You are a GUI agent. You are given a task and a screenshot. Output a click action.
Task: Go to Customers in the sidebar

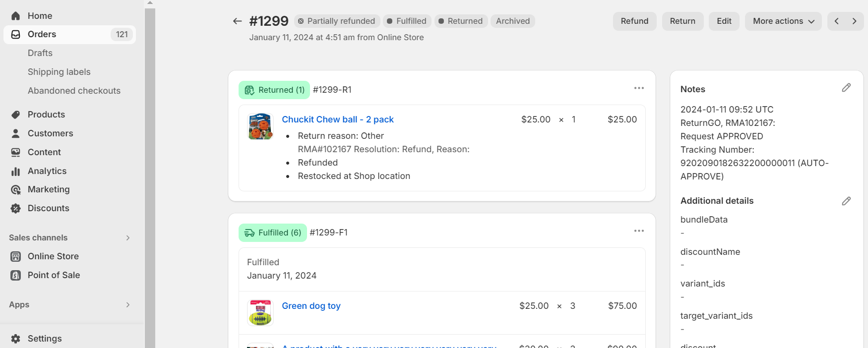pos(50,133)
